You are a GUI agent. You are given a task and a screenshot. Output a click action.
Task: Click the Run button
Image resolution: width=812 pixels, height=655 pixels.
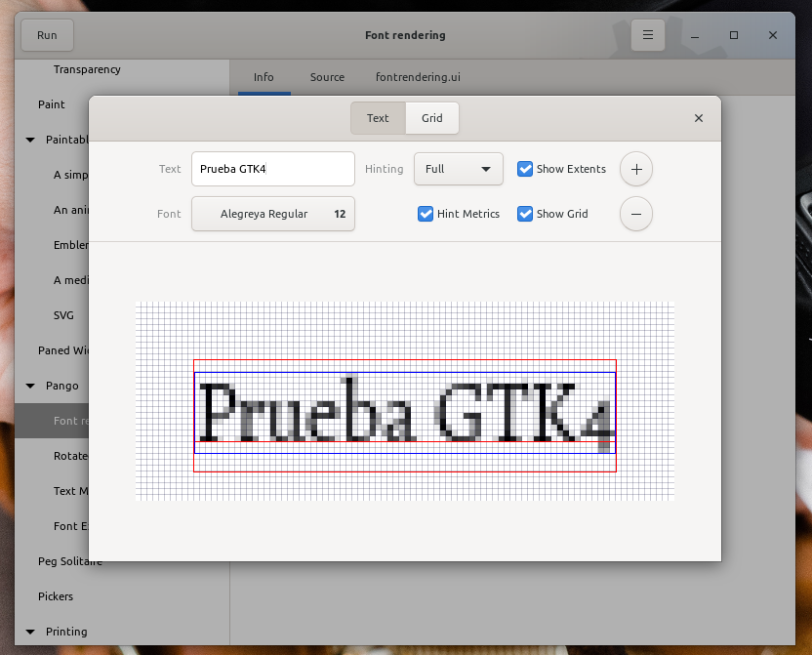(47, 34)
